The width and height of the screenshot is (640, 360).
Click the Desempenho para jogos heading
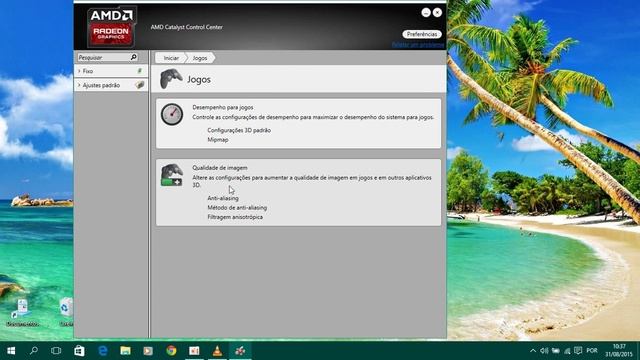(222, 107)
